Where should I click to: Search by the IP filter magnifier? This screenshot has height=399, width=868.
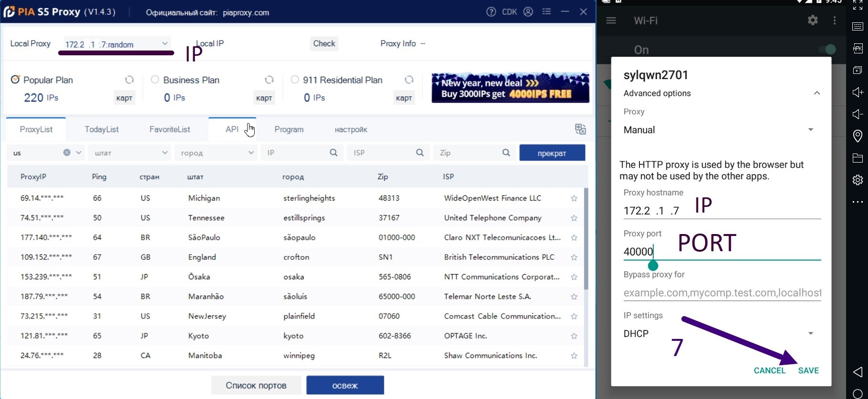[x=334, y=153]
